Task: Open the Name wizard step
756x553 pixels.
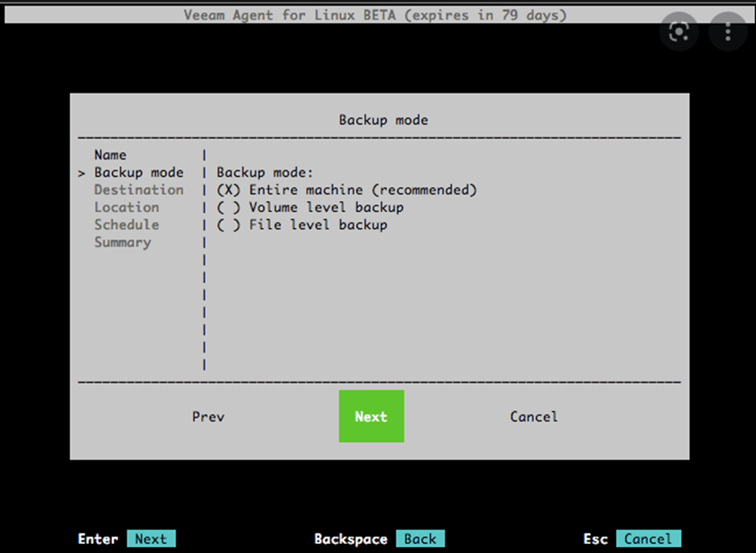Action: pyautogui.click(x=111, y=155)
